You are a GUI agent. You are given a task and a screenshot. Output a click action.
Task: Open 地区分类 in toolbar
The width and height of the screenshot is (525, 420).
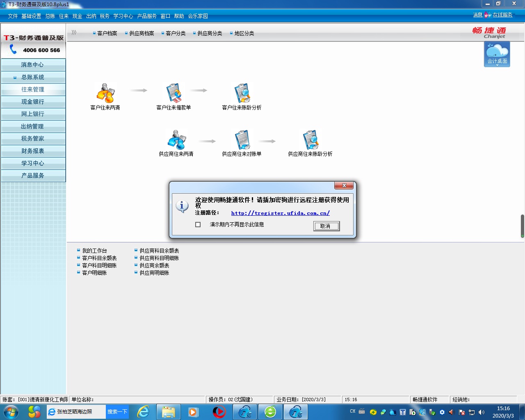pos(244,33)
